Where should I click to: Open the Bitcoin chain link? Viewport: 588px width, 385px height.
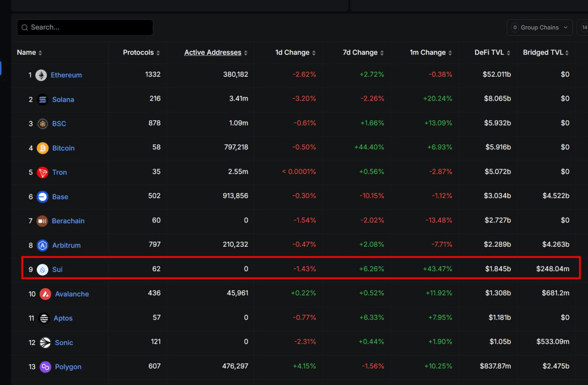(63, 148)
